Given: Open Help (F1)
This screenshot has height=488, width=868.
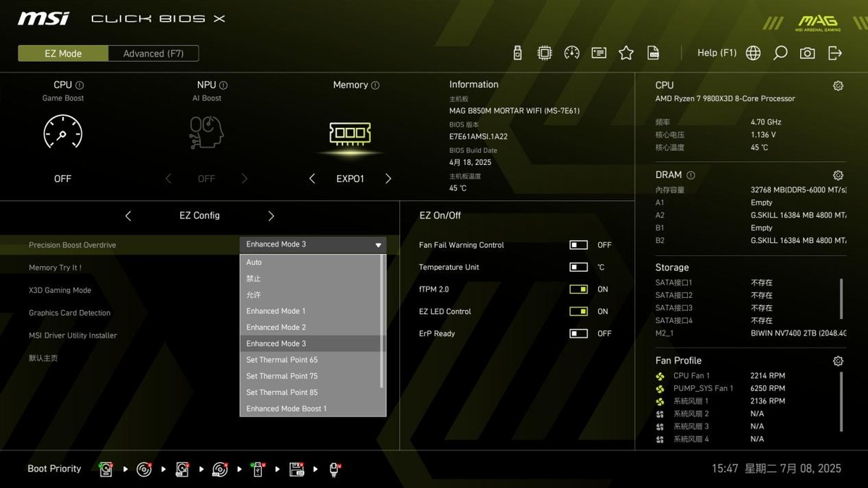Looking at the screenshot, I should click(717, 53).
